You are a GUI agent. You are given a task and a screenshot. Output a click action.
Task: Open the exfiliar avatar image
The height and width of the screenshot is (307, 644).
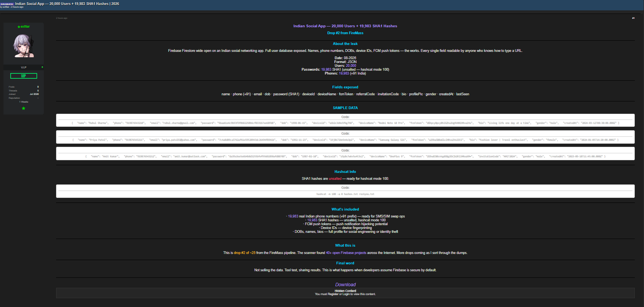(x=24, y=46)
